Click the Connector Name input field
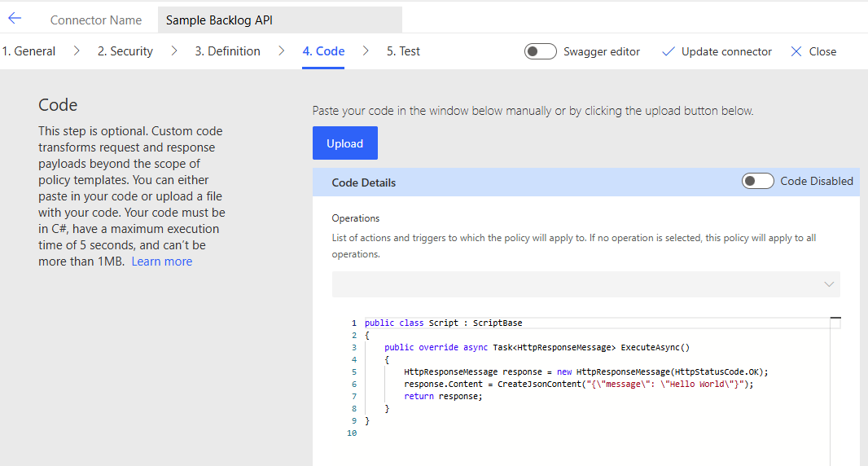The image size is (868, 466). click(279, 20)
